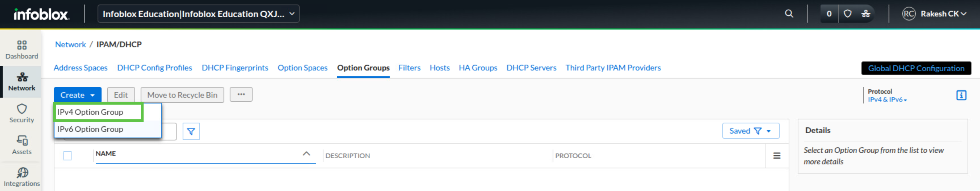The width and height of the screenshot is (980, 191).
Task: Click the Edit button
Action: click(x=121, y=95)
